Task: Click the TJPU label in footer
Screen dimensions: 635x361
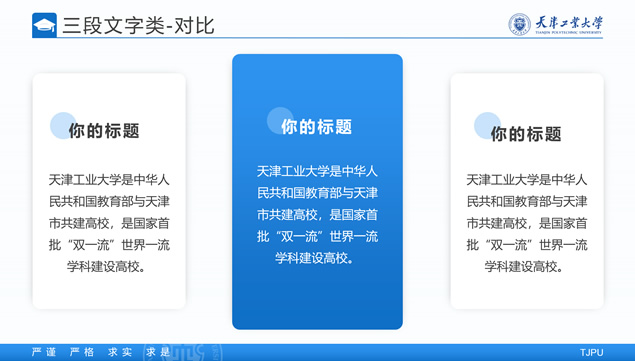Action: pos(591,352)
